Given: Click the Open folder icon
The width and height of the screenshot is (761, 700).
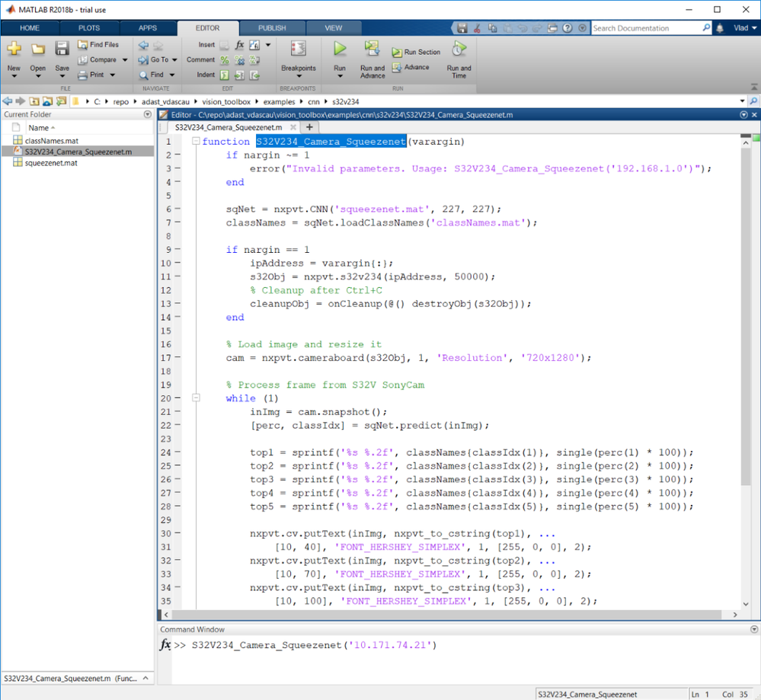Looking at the screenshot, I should click(x=38, y=49).
